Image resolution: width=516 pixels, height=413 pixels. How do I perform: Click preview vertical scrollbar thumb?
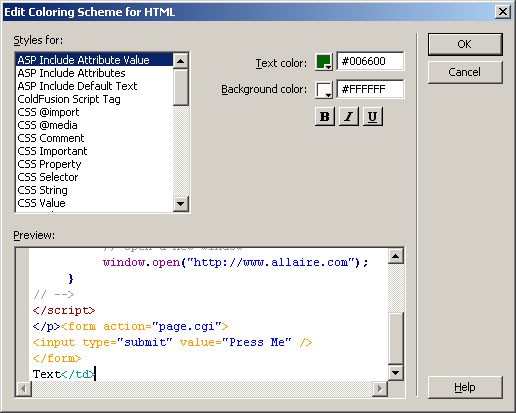tap(396, 338)
